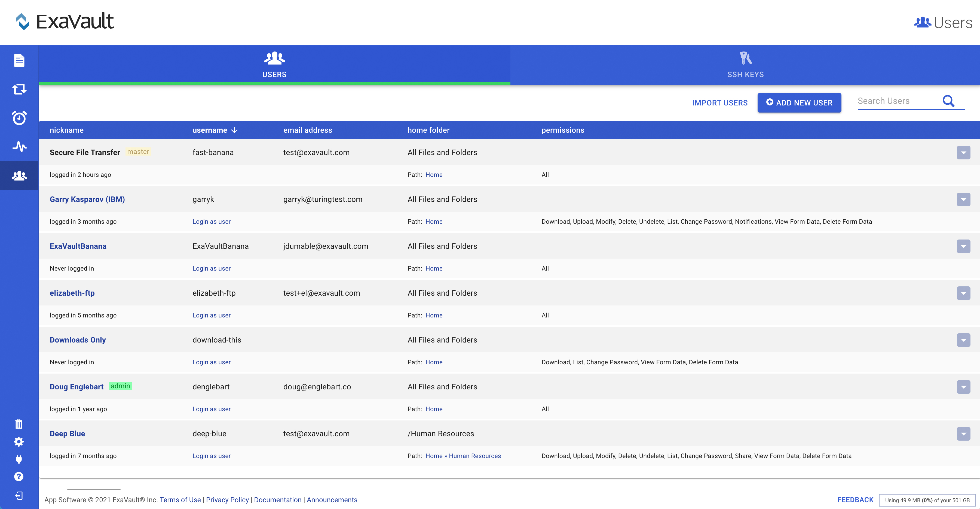This screenshot has width=980, height=509.
Task: Switch to the SSH Keys tab
Action: 745,65
